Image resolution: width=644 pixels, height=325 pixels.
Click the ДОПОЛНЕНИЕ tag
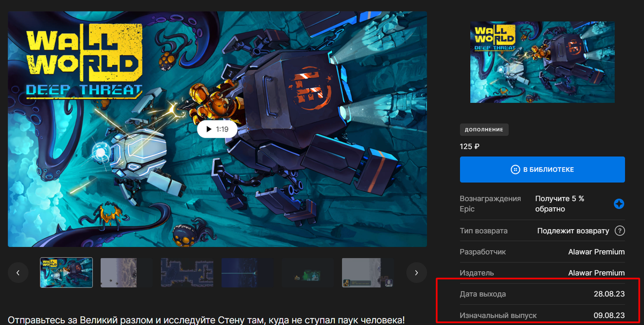tap(484, 130)
